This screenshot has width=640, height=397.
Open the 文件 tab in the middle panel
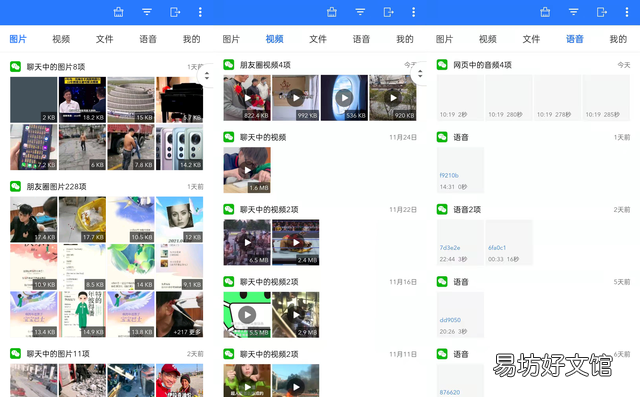click(318, 39)
